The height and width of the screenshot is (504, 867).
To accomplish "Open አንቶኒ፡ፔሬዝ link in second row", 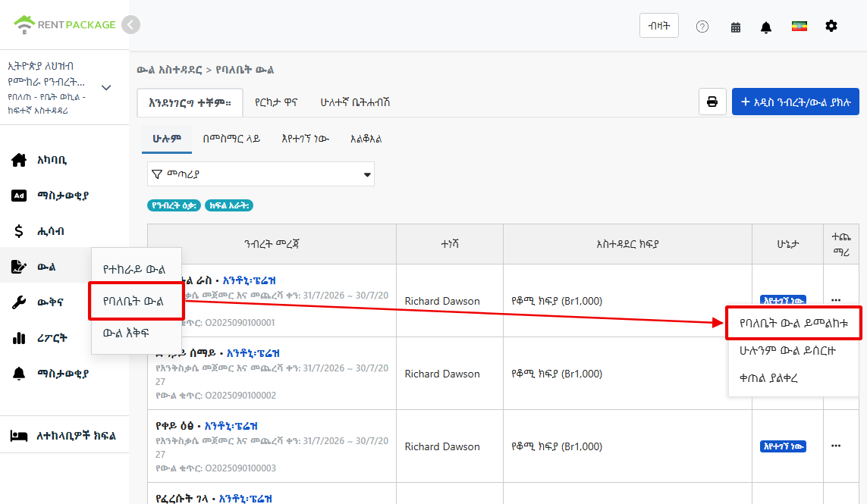I will click(x=253, y=353).
